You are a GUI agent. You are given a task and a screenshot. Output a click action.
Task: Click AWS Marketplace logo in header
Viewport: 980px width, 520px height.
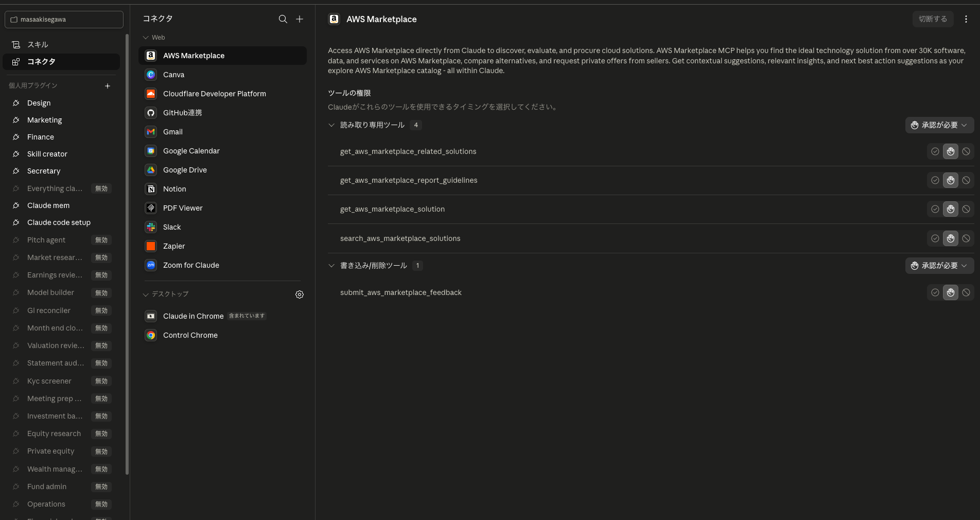[334, 19]
